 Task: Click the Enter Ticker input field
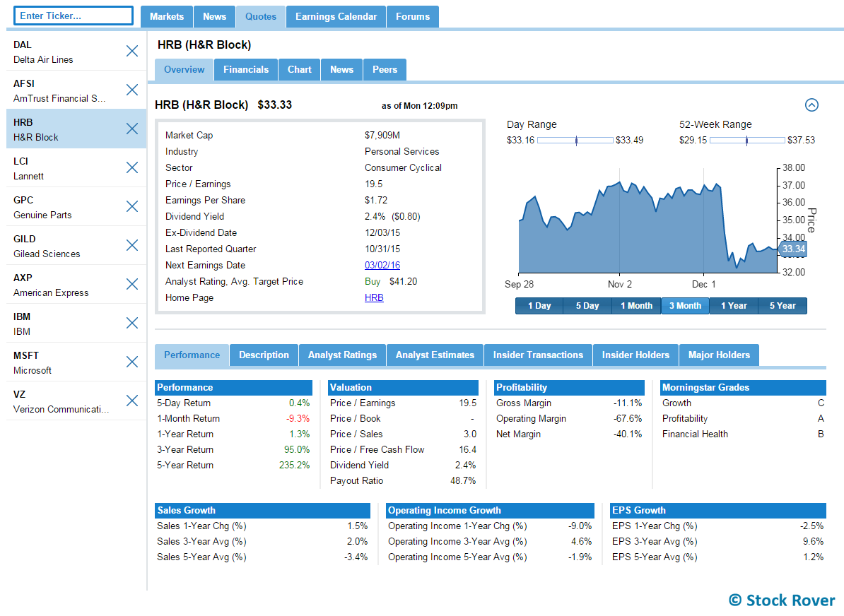[74, 16]
